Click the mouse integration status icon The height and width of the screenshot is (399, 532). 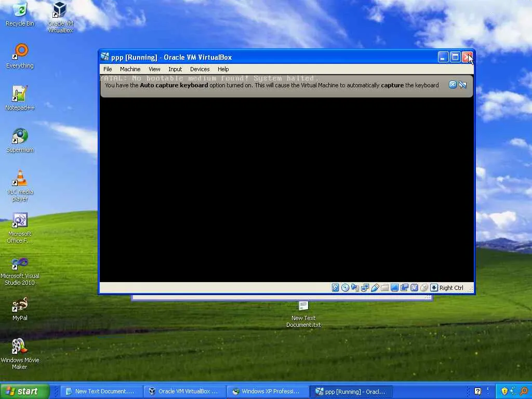click(424, 288)
